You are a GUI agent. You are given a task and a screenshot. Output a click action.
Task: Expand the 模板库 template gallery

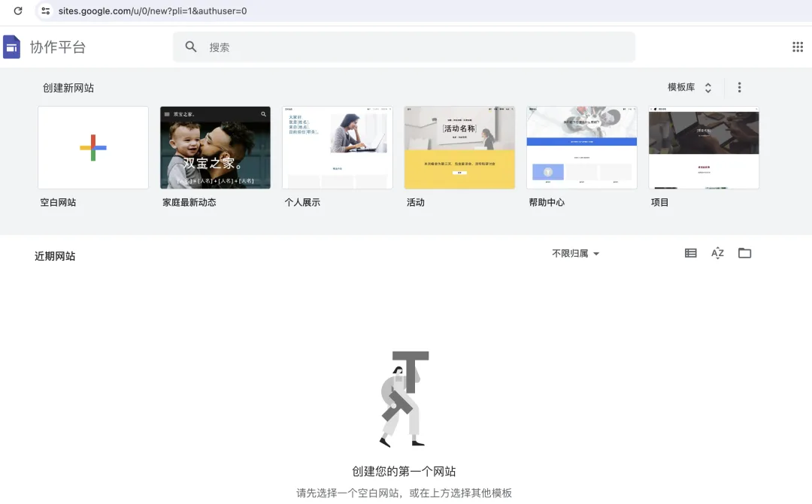689,87
